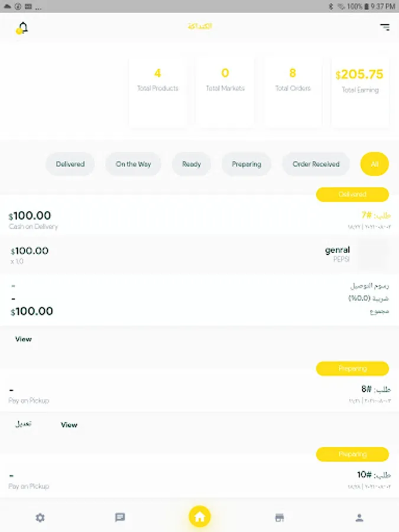Select the All orders filter chip
The width and height of the screenshot is (399, 532).
pos(375,164)
